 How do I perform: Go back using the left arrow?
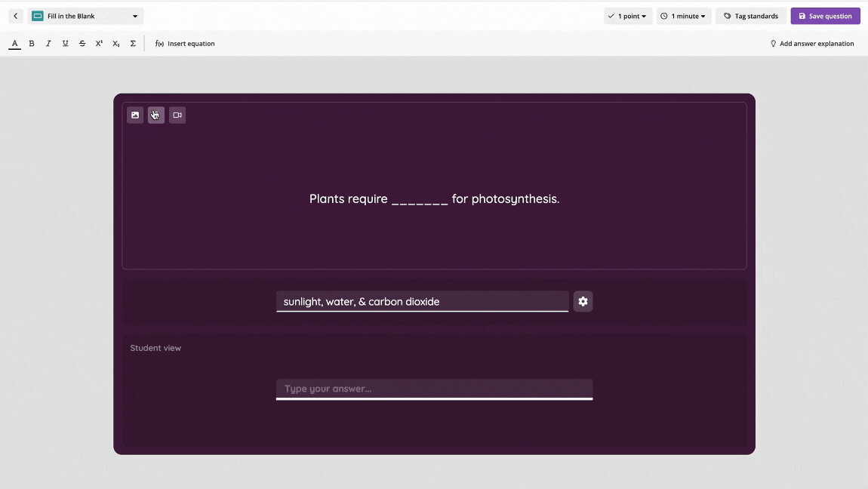pyautogui.click(x=16, y=16)
